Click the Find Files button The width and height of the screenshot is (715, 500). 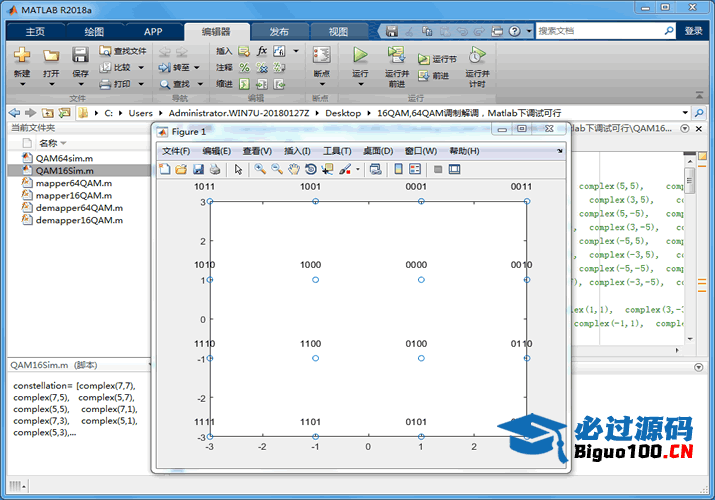pyautogui.click(x=122, y=50)
